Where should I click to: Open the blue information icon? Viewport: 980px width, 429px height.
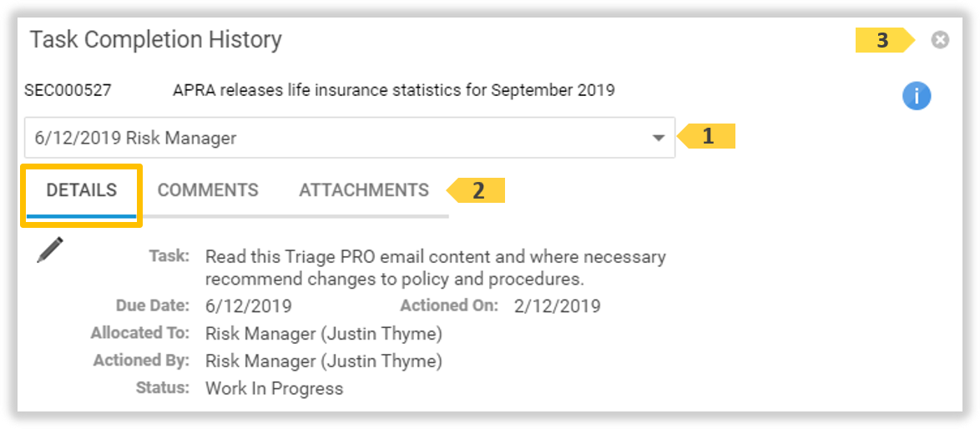pyautogui.click(x=917, y=96)
